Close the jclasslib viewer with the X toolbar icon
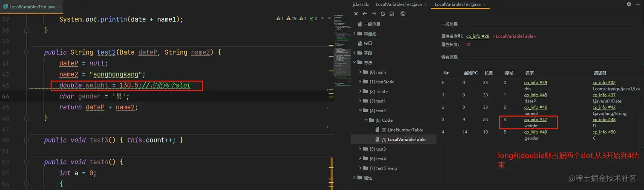 (x=356, y=14)
